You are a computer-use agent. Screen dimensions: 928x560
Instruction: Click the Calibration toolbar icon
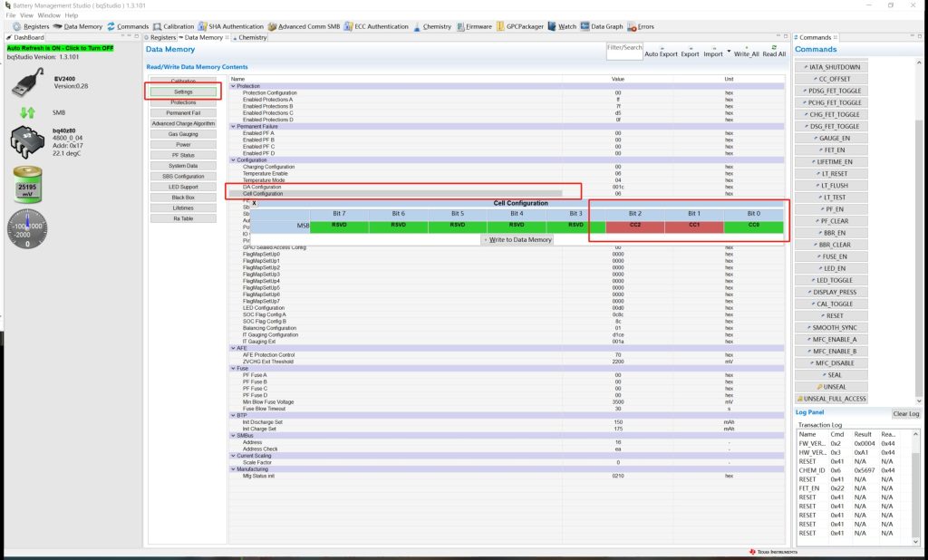pos(172,26)
